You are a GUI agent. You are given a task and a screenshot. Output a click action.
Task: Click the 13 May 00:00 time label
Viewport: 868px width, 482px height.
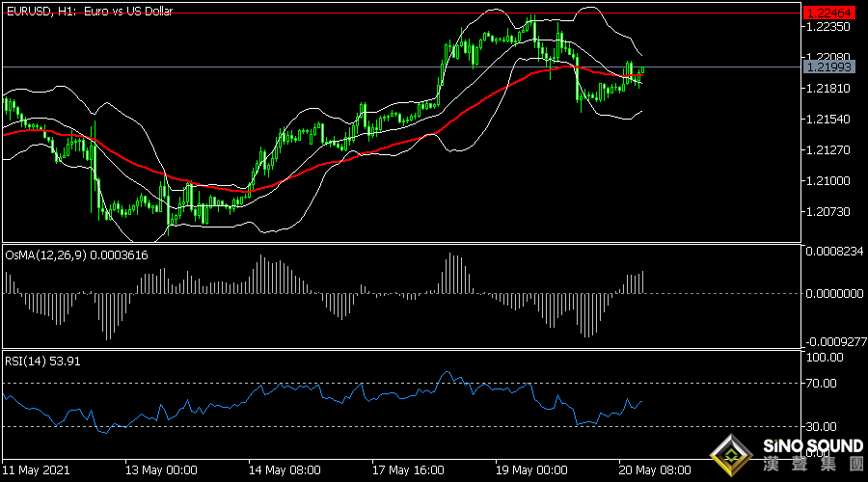coord(161,471)
